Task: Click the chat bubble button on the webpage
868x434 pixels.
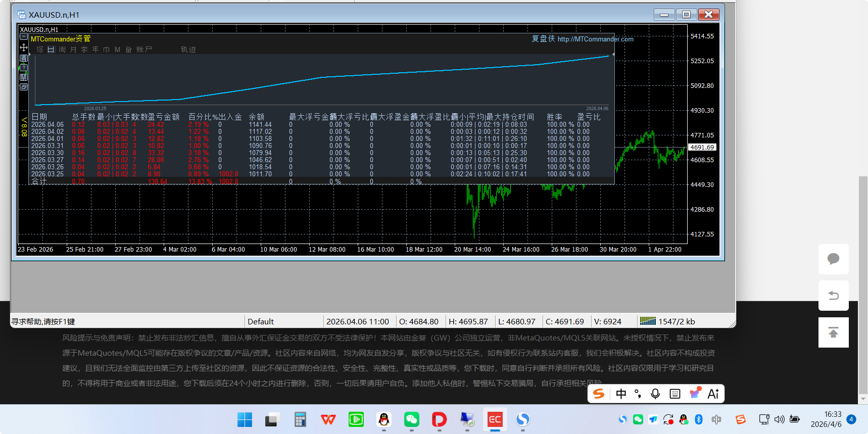Action: (x=834, y=259)
